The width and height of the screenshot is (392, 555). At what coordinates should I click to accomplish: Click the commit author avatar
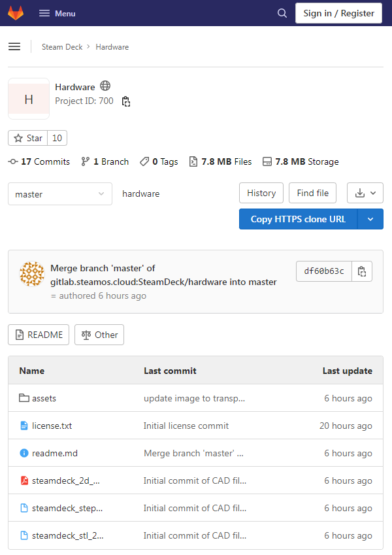click(x=32, y=273)
